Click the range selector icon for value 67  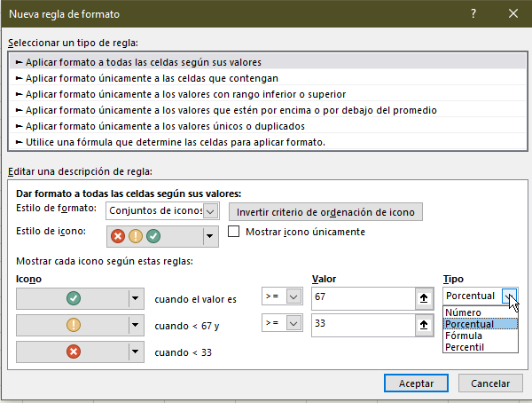coord(423,297)
